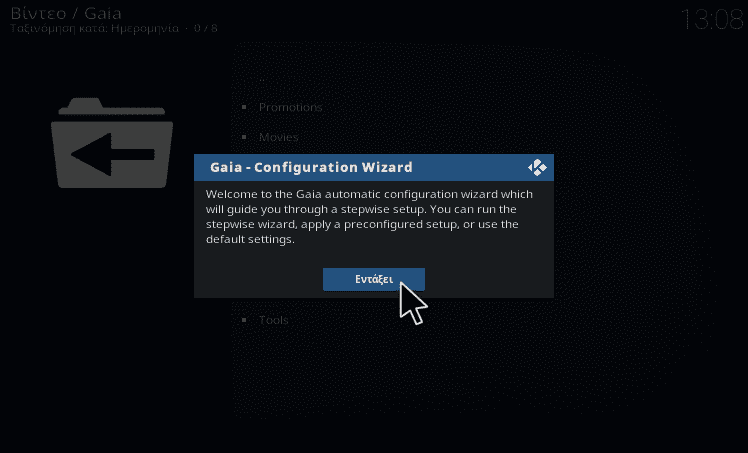Click the 0 / 8 item counter

point(206,29)
